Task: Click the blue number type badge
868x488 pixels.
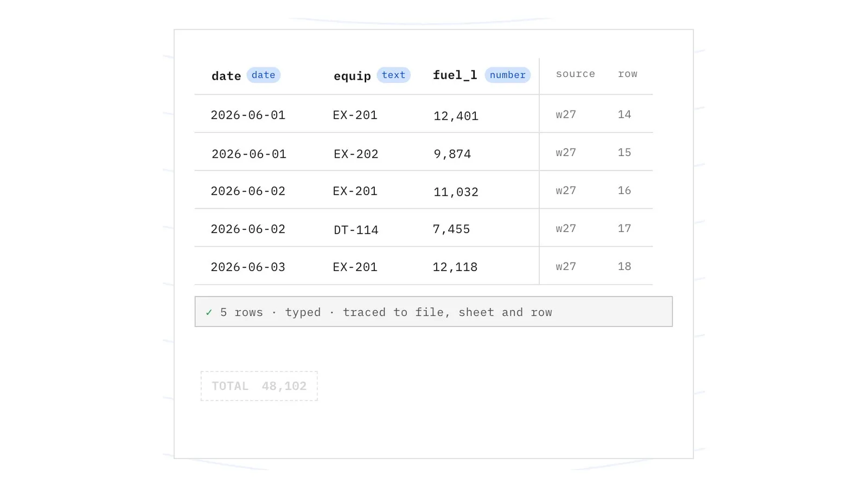Action: coord(507,75)
